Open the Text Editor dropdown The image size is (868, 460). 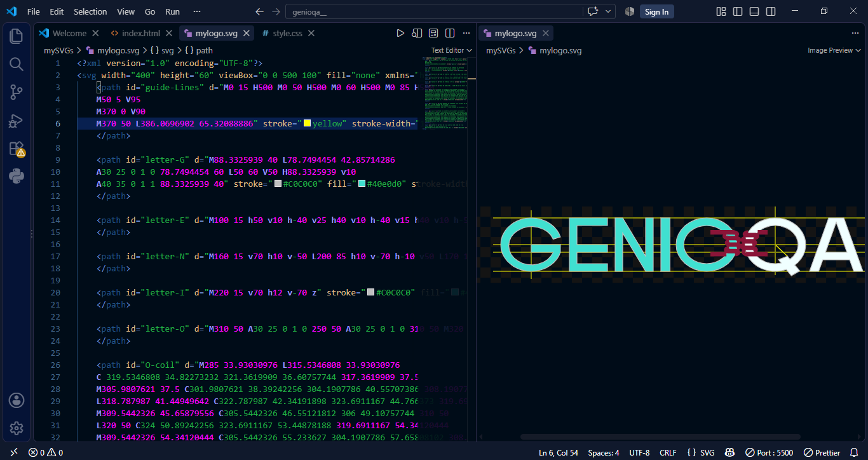click(x=452, y=50)
